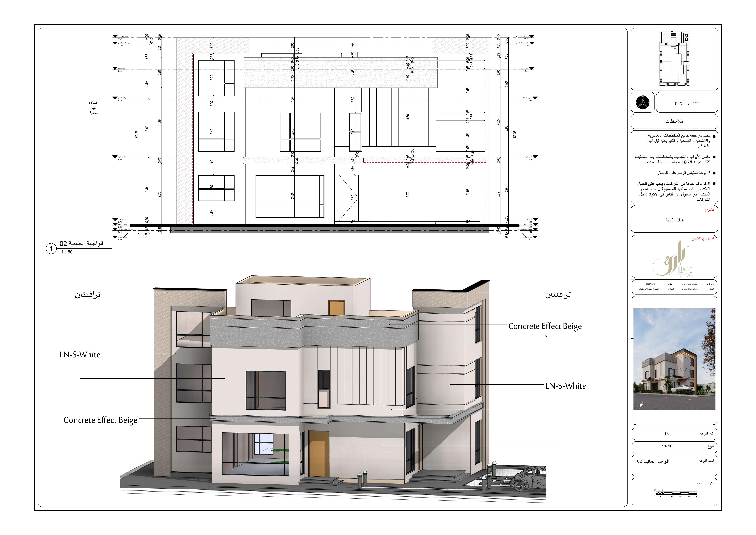Viewport: 756px width, 535px height.
Task: Open the rendered villa photo thumbnail
Action: [674, 359]
